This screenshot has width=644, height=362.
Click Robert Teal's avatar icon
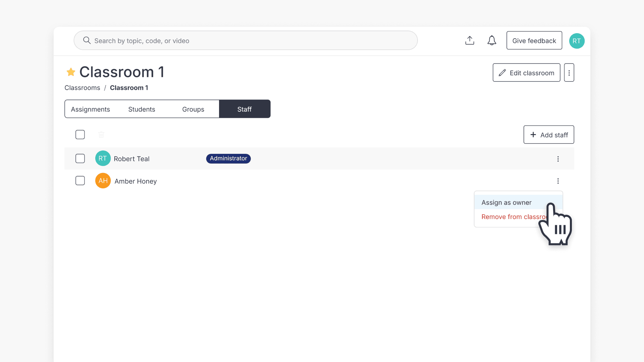103,158
